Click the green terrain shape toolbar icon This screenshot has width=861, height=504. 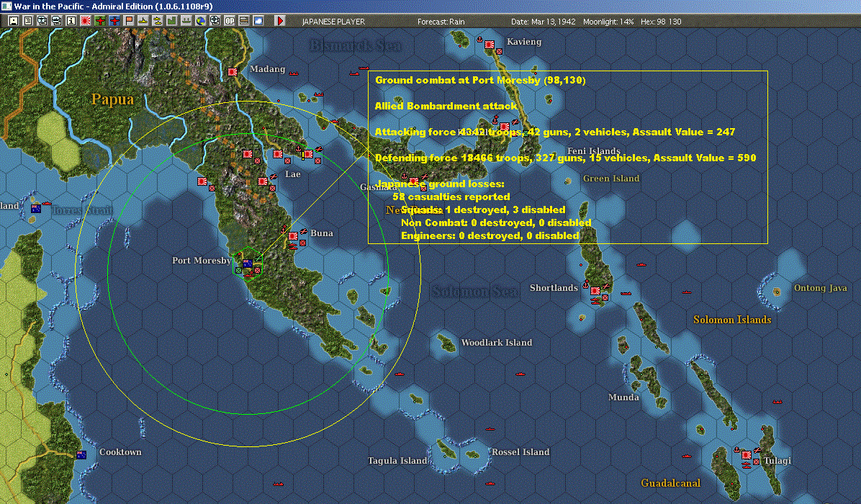(x=172, y=21)
